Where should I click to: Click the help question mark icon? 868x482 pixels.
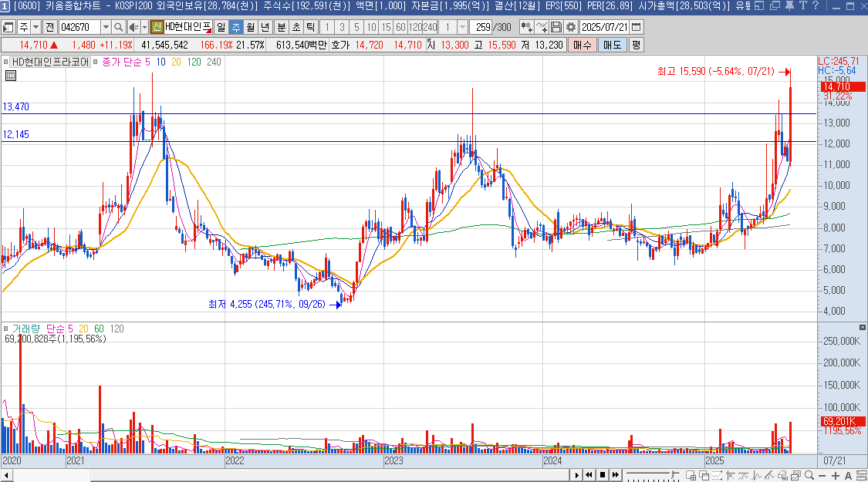click(815, 5)
